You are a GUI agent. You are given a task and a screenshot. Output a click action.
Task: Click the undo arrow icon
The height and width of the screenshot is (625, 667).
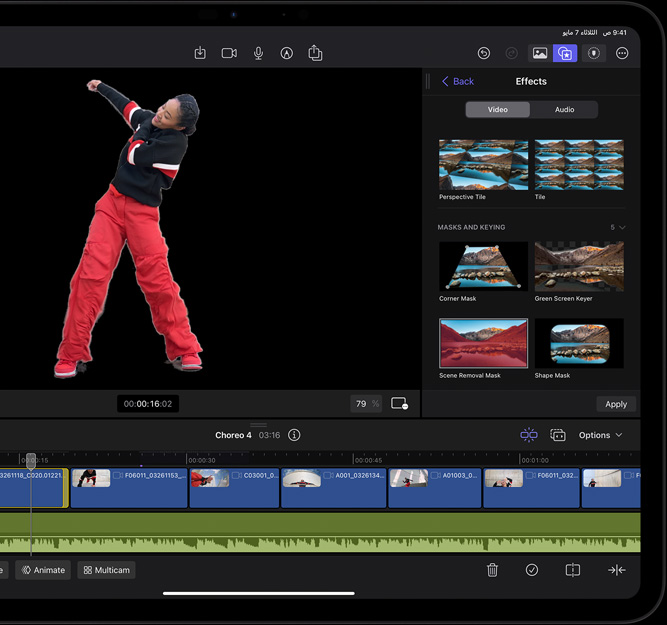pyautogui.click(x=484, y=53)
